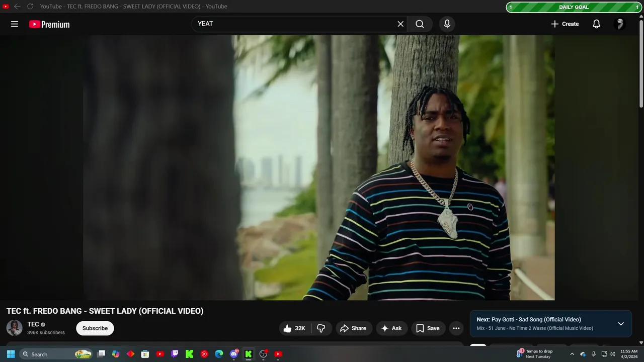This screenshot has height=362, width=644.
Task: Open Discord from the taskbar
Action: (233, 354)
